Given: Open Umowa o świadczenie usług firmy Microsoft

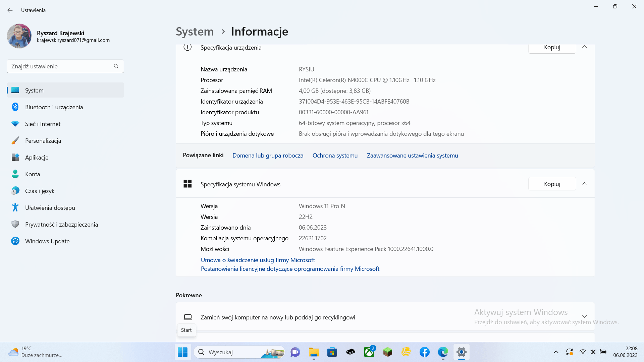Looking at the screenshot, I should (258, 260).
